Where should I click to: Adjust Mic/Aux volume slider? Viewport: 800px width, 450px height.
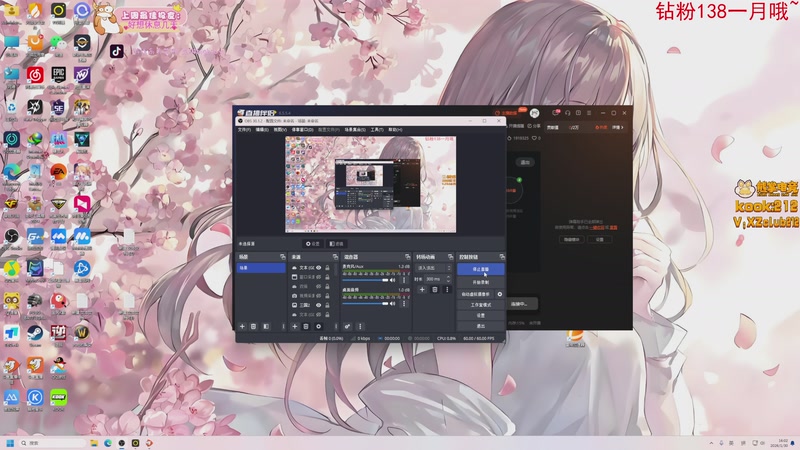click(365, 280)
